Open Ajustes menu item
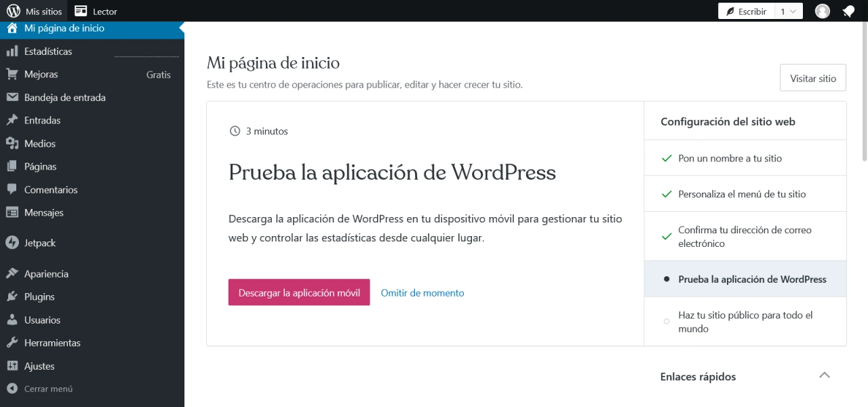The width and height of the screenshot is (868, 407). click(92, 366)
